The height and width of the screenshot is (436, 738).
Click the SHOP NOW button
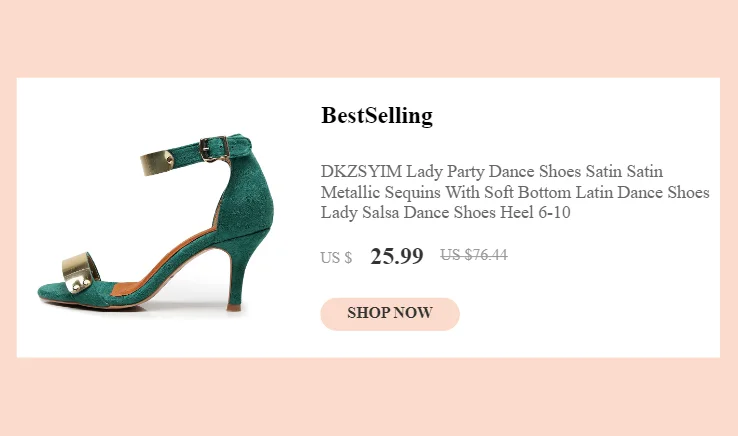[x=389, y=313]
